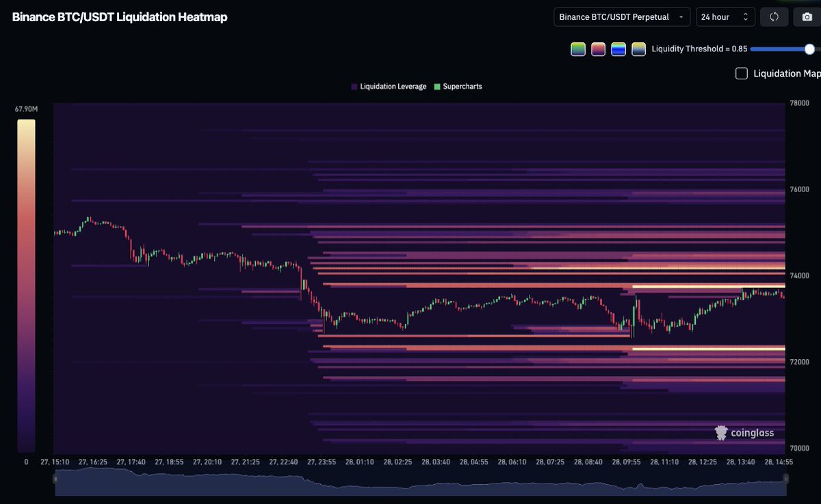Click the 28, 09:55 time axis label
821x504 pixels.
coord(627,462)
